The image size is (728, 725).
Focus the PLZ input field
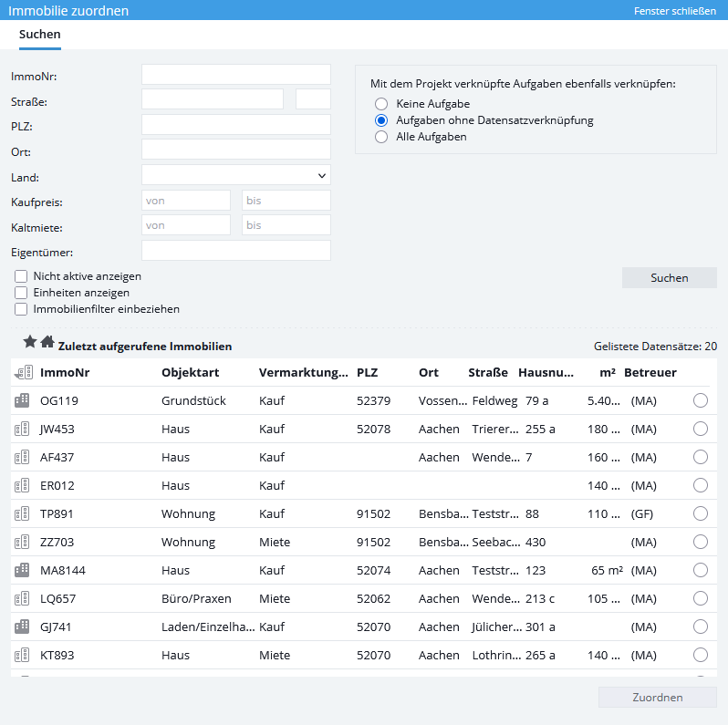(x=236, y=124)
